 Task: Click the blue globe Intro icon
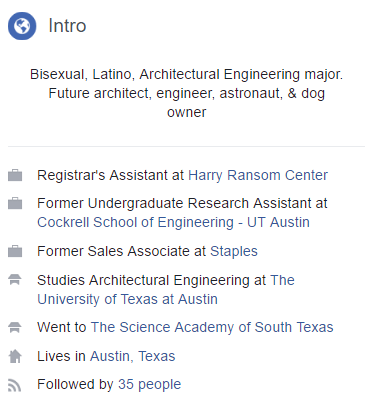click(22, 26)
